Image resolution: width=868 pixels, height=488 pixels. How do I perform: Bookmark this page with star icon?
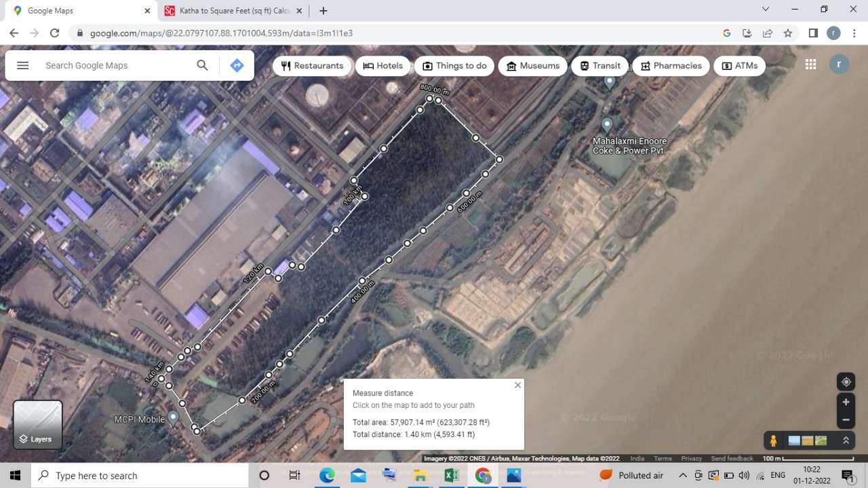coord(787,33)
